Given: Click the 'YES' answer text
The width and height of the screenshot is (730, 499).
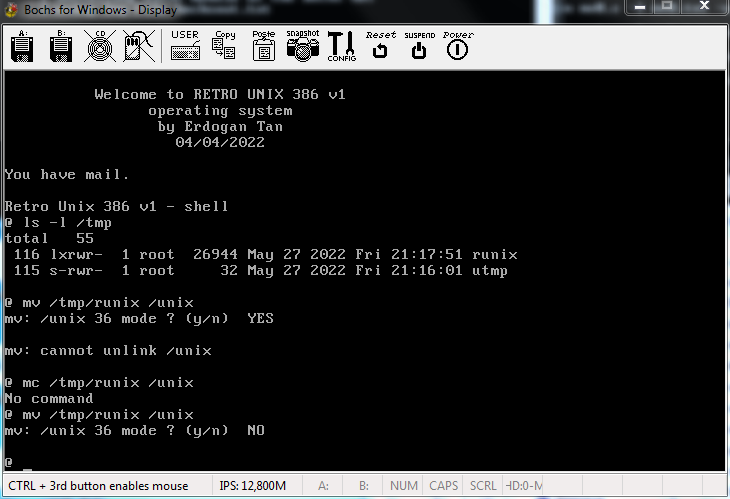Looking at the screenshot, I should (x=260, y=318).
